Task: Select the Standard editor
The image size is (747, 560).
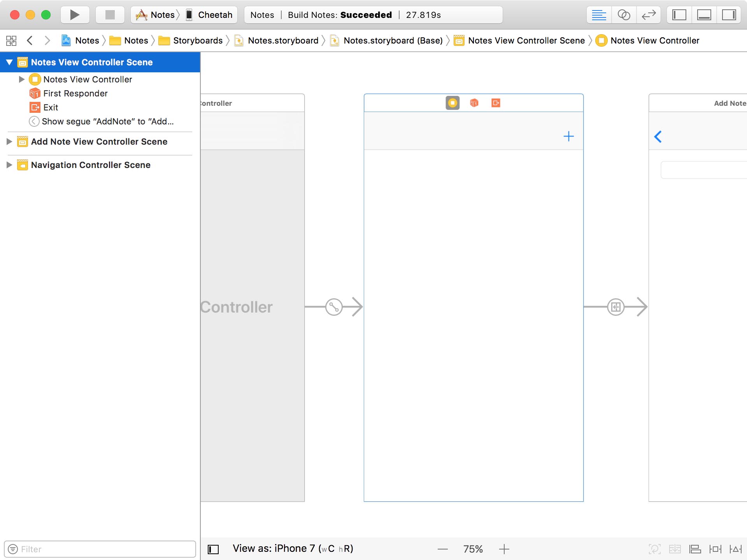Action: coord(599,15)
